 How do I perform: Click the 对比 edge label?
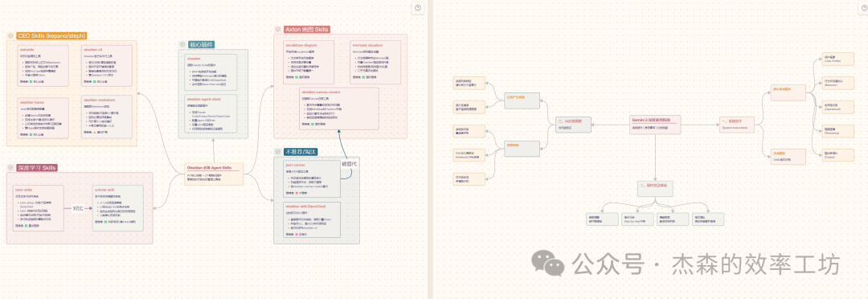[x=79, y=209]
